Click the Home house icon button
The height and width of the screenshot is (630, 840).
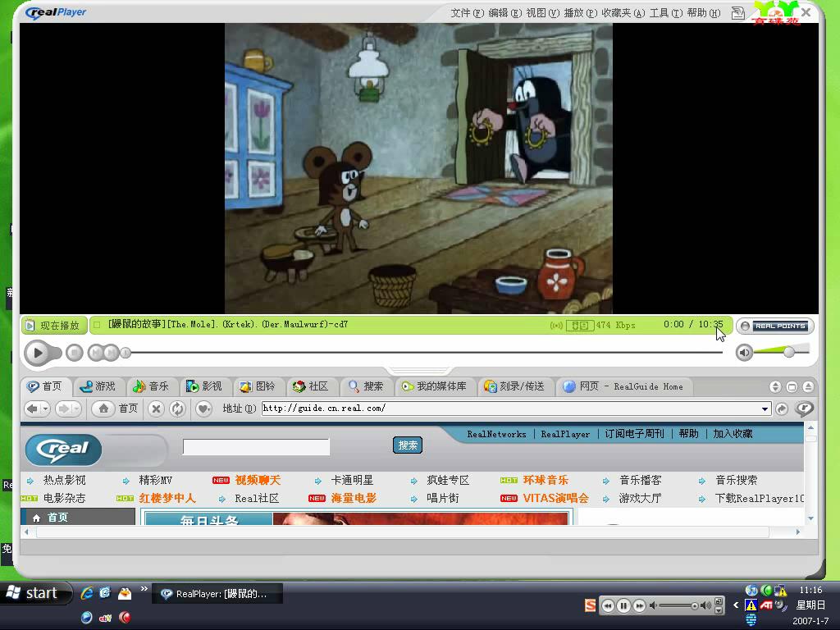coord(103,409)
